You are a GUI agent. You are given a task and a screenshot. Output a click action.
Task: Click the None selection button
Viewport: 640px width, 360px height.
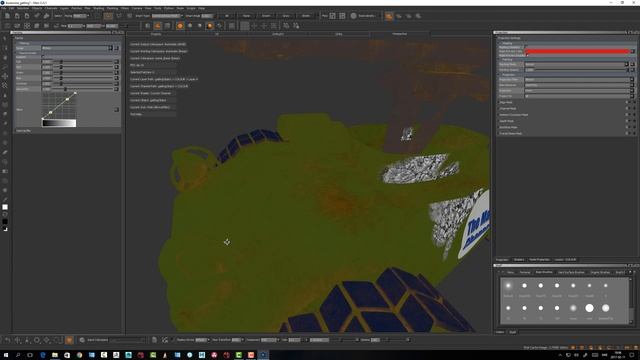click(x=246, y=16)
